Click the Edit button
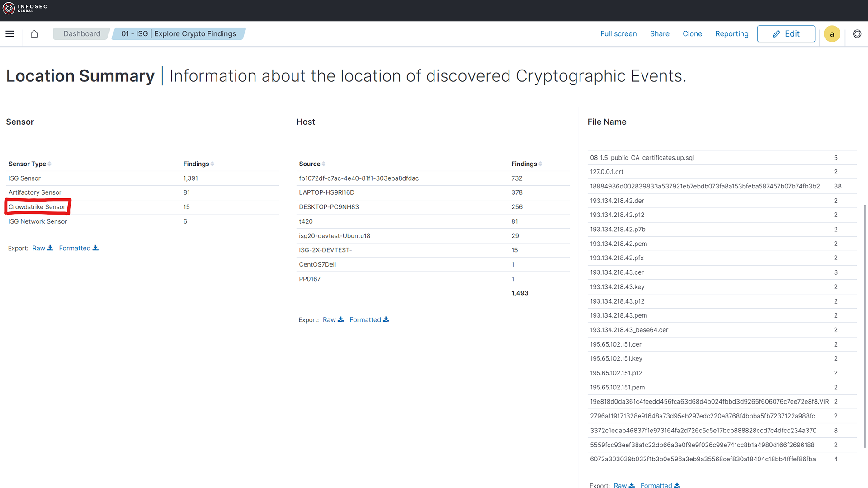The height and width of the screenshot is (488, 868). point(786,34)
